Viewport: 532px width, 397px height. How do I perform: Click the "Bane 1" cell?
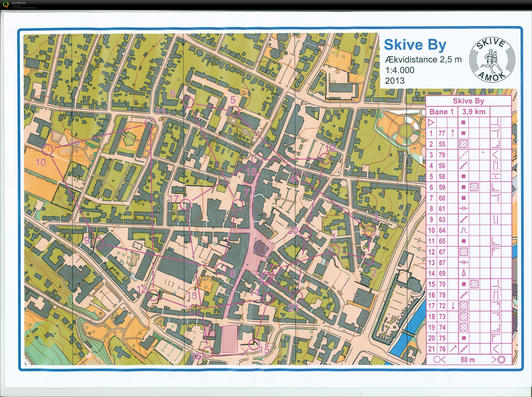(x=442, y=112)
